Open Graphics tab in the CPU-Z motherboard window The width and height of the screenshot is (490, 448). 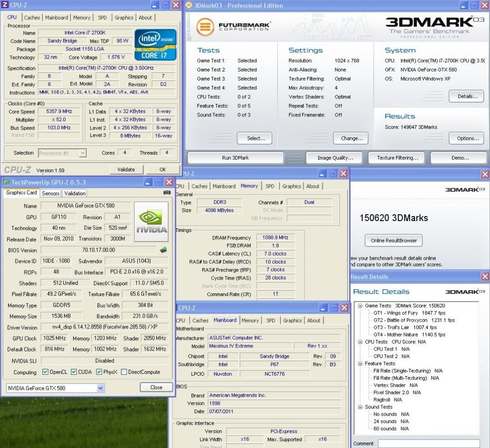click(x=293, y=321)
